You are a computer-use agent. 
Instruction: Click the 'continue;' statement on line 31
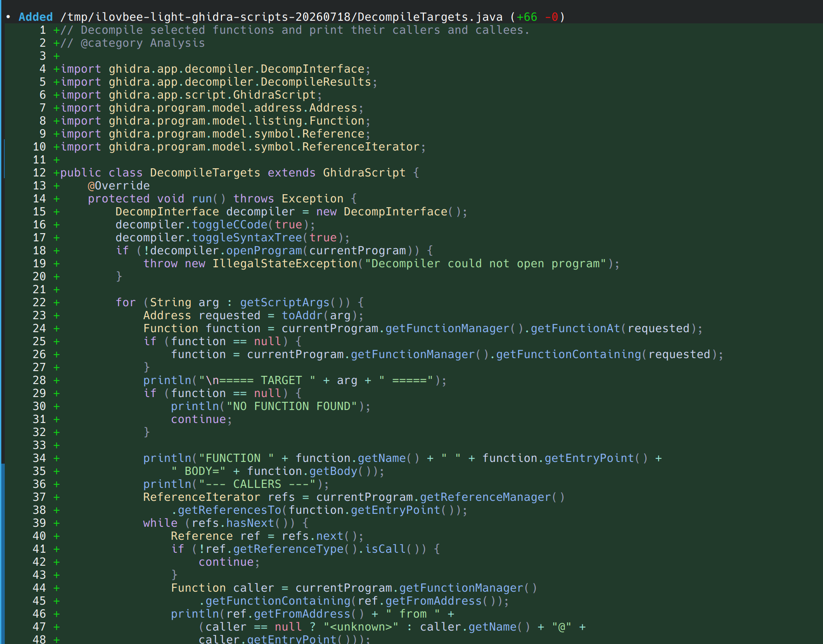point(202,419)
